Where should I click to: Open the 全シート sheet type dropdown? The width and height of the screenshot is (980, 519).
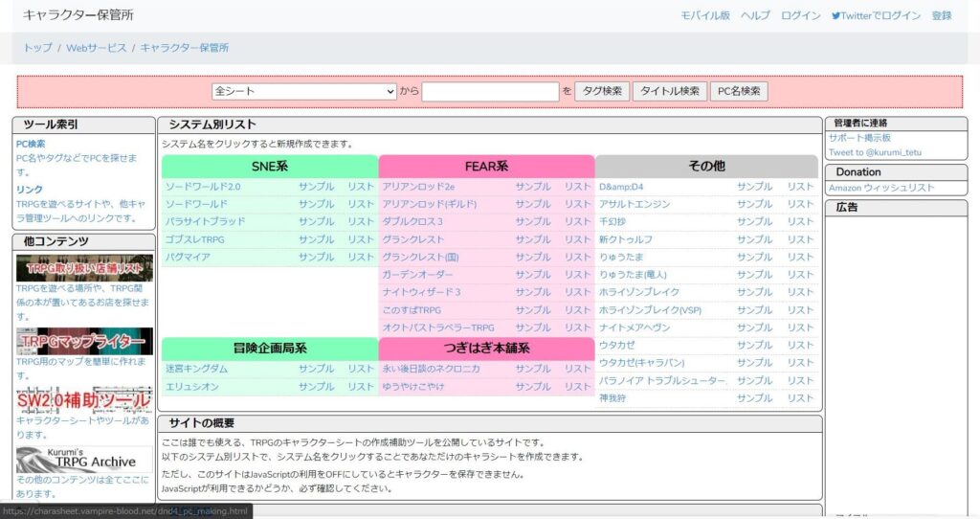pos(303,92)
